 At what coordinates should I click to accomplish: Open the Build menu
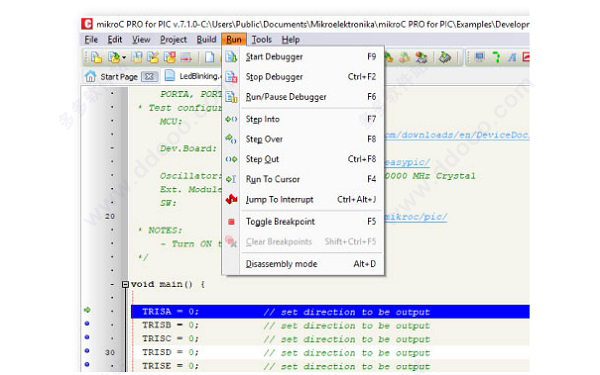[x=206, y=39]
